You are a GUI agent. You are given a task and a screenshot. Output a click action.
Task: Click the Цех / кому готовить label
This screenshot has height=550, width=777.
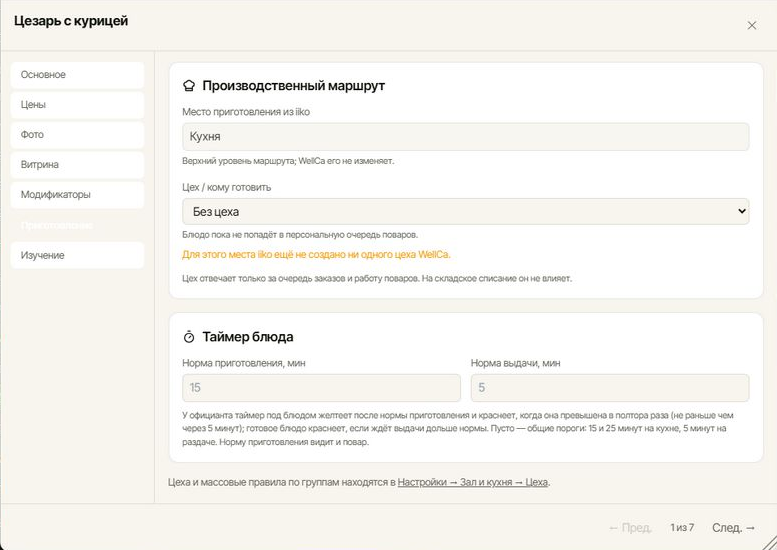tap(226, 187)
